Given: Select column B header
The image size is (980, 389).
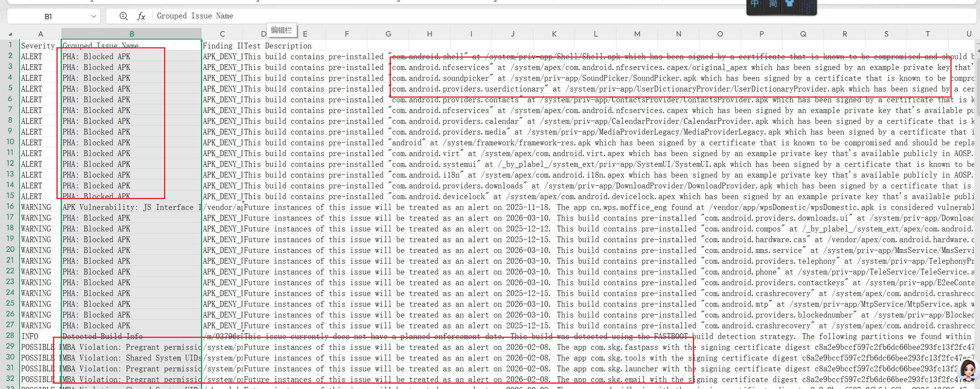Looking at the screenshot, I should 132,34.
